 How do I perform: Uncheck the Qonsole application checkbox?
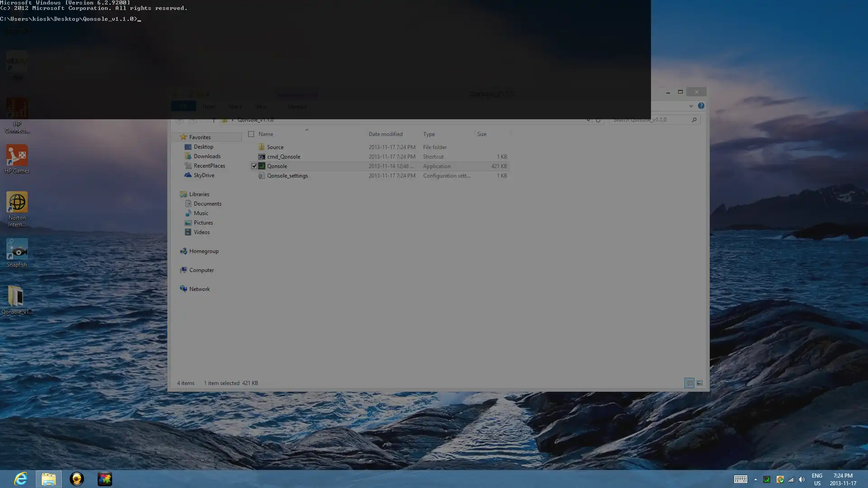(x=254, y=166)
